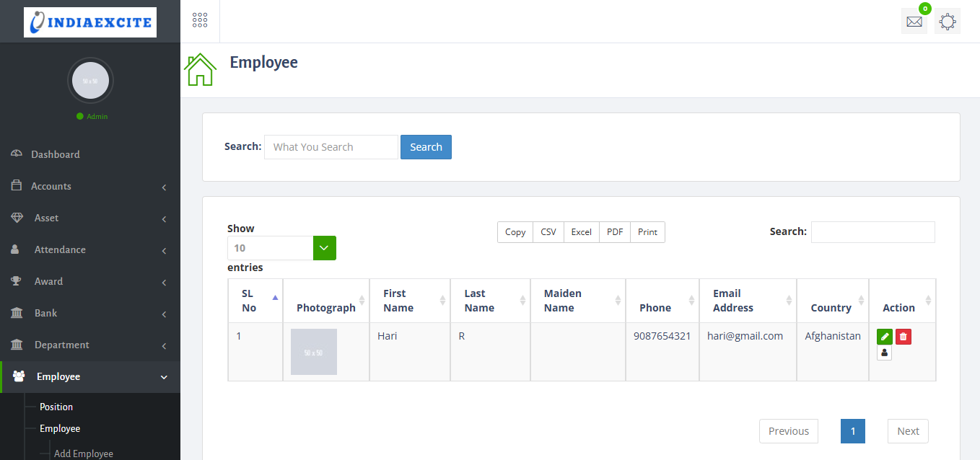
Task: Collapse the Employee sidebar menu
Action: pos(90,376)
